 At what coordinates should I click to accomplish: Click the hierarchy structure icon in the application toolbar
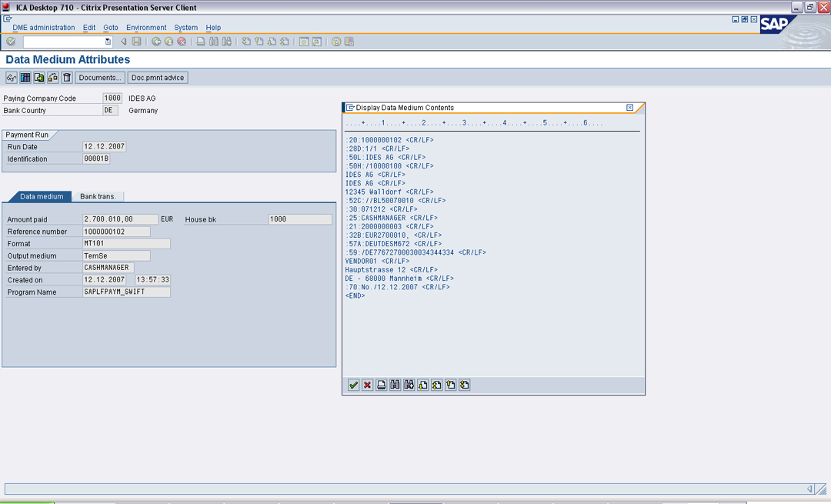52,78
